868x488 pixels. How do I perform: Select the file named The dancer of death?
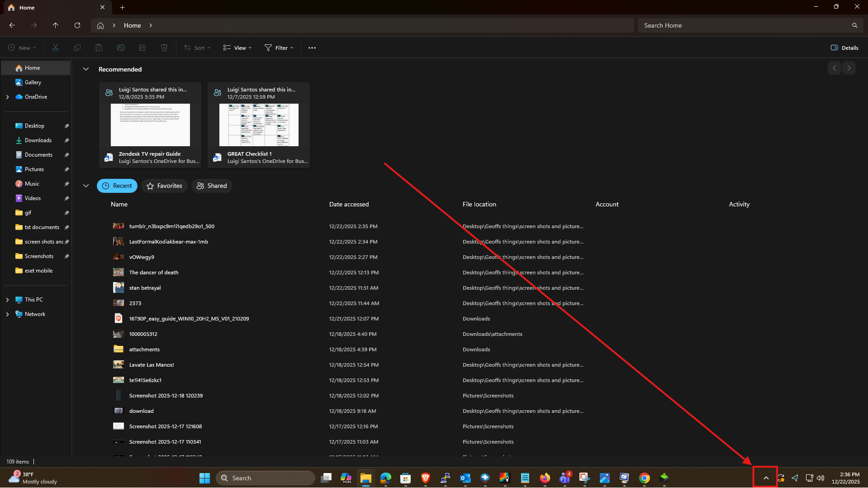(x=154, y=273)
